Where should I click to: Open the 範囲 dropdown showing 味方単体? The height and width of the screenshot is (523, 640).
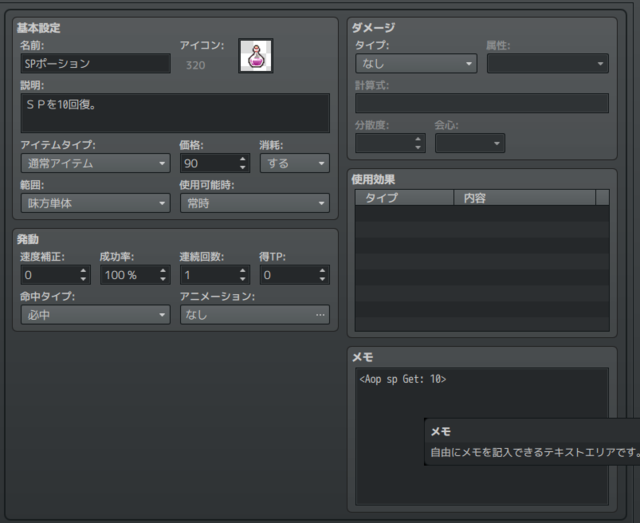[x=96, y=203]
